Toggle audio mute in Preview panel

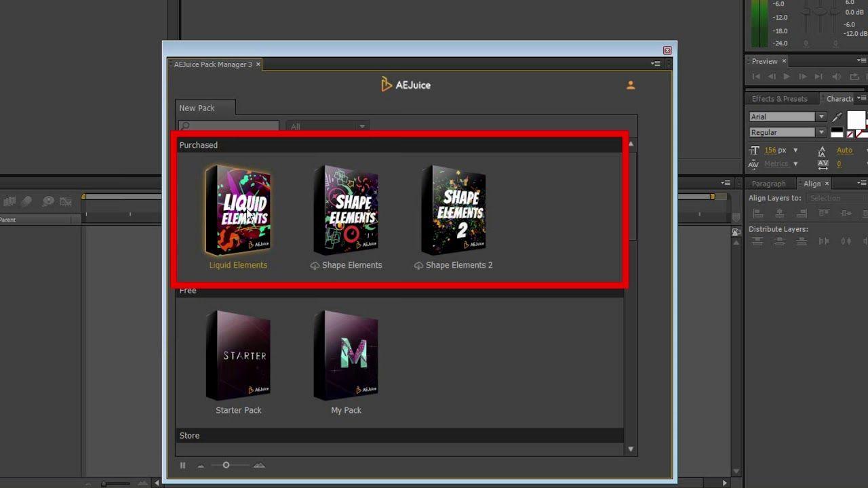point(836,77)
